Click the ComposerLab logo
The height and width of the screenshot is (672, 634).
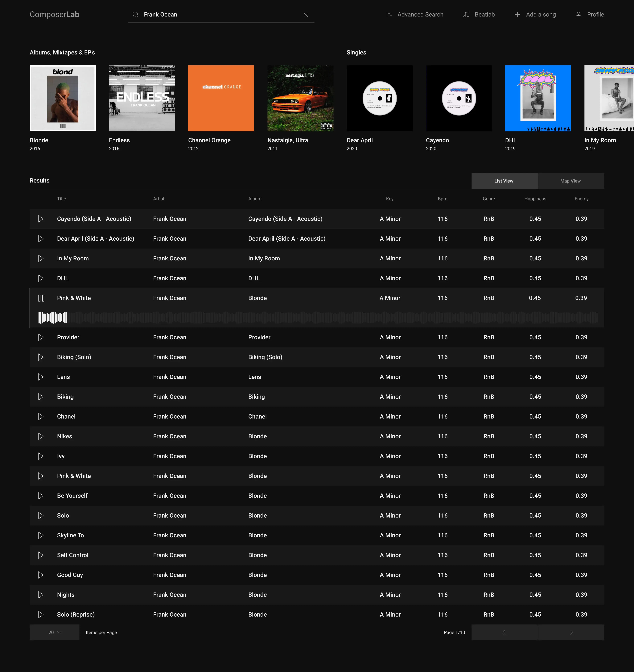[54, 15]
